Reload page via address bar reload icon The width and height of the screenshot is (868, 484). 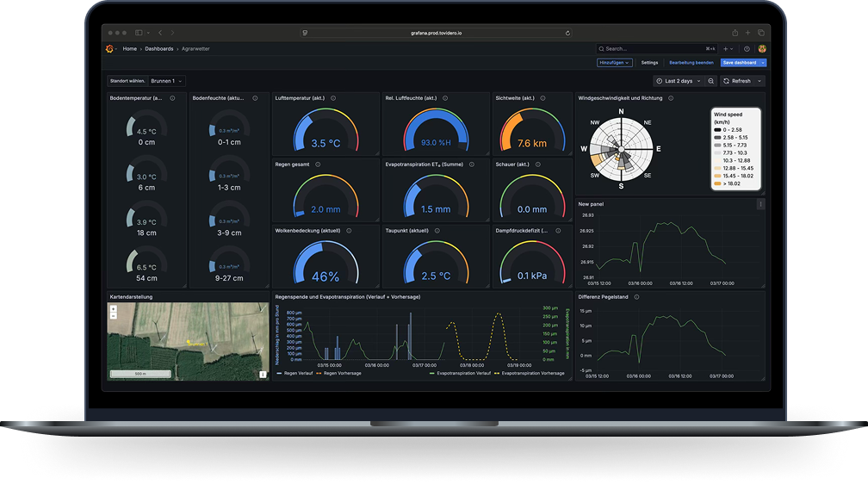pos(567,34)
